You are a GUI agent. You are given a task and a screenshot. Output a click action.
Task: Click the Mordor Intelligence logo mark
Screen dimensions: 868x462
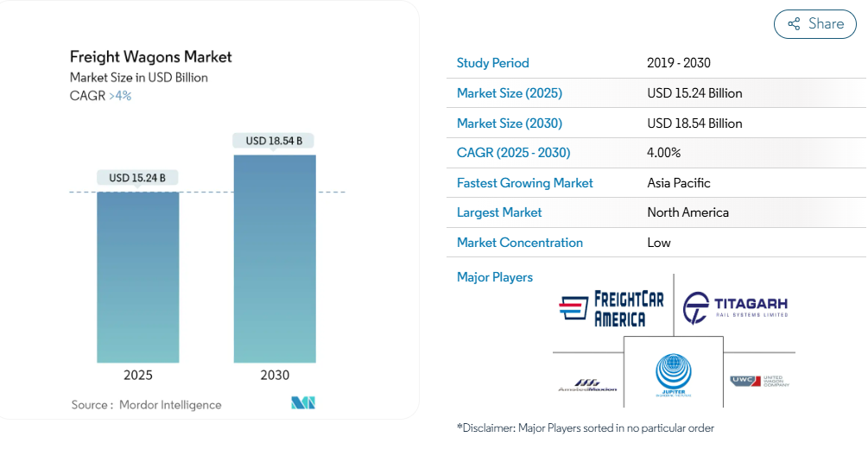click(x=303, y=403)
